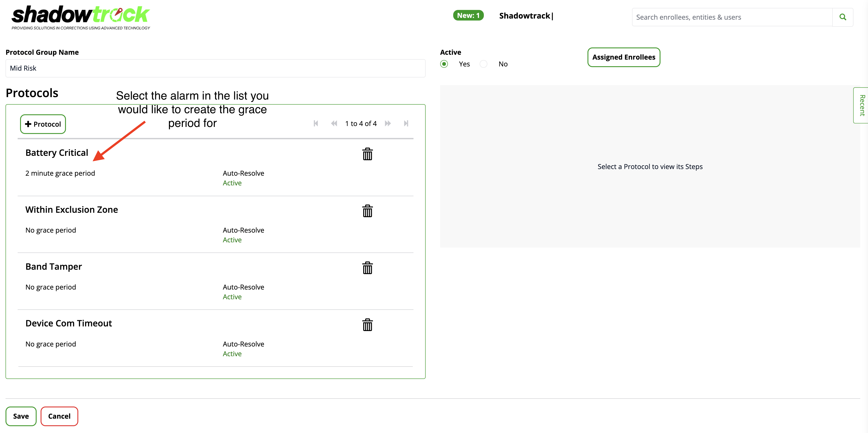This screenshot has height=433, width=868.
Task: Select Yes for Active
Action: pyautogui.click(x=444, y=64)
